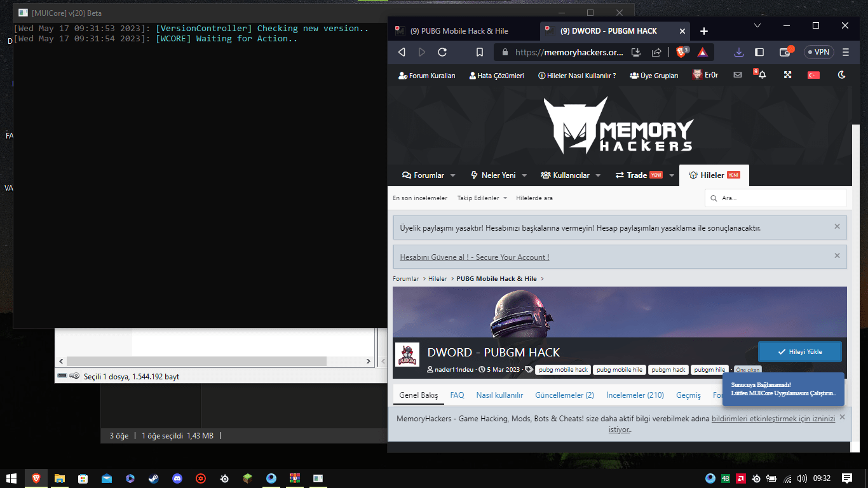Open the FAQ tab
This screenshot has width=868, height=488.
pyautogui.click(x=458, y=395)
